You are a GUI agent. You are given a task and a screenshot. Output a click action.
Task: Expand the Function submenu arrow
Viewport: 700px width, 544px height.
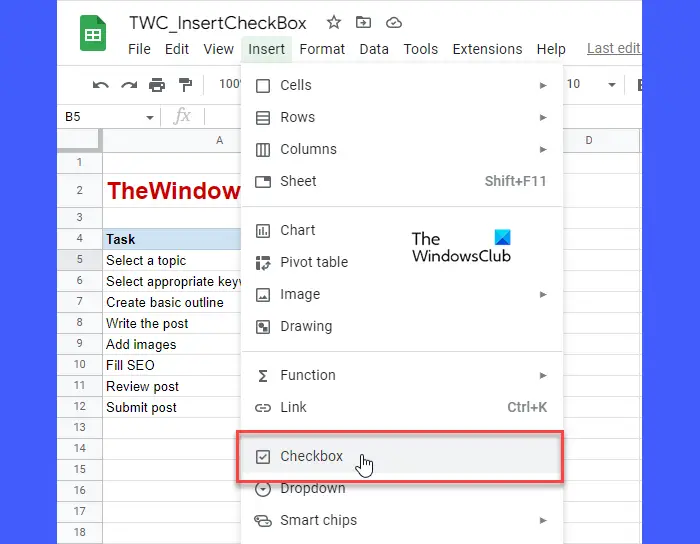pyautogui.click(x=543, y=375)
